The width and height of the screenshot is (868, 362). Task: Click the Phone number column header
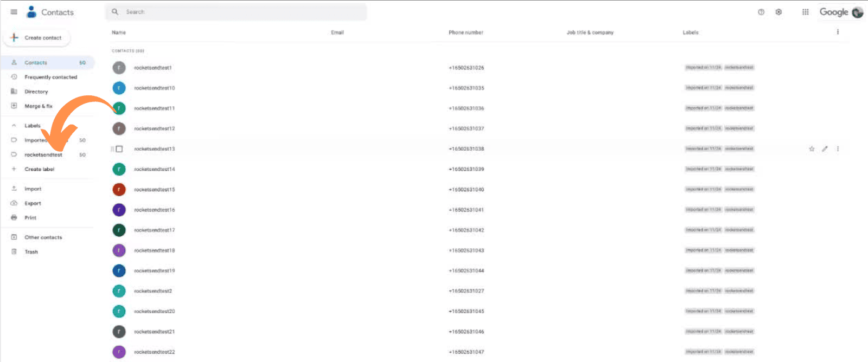pos(466,33)
